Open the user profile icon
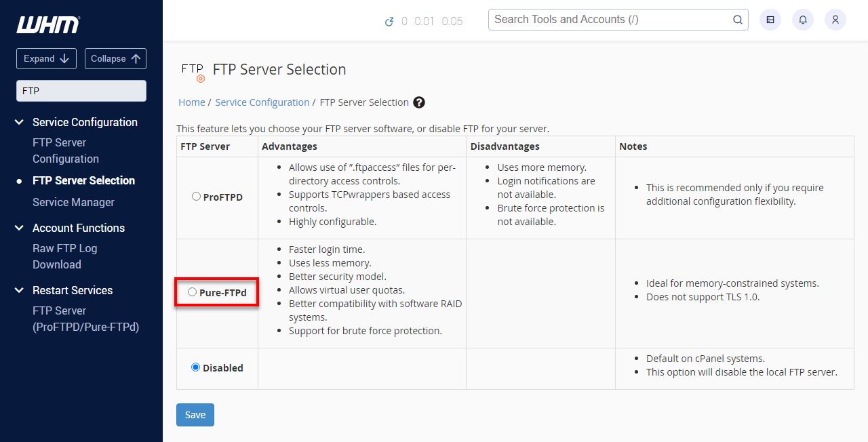 (835, 20)
